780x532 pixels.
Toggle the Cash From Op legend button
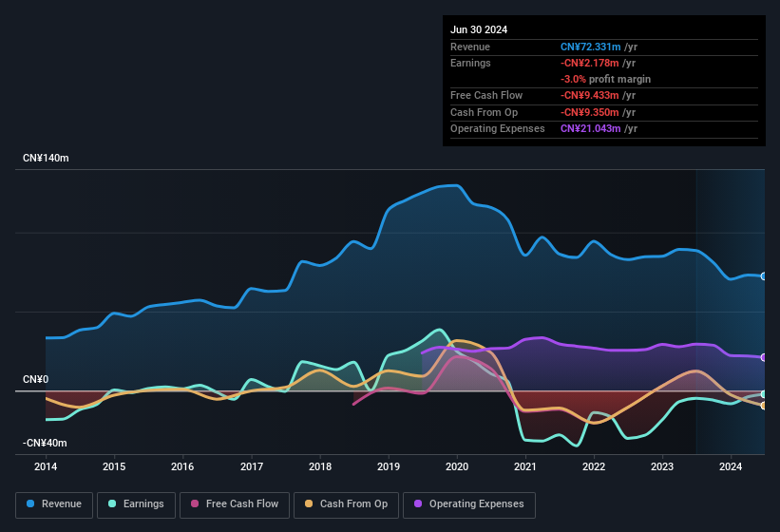point(346,505)
